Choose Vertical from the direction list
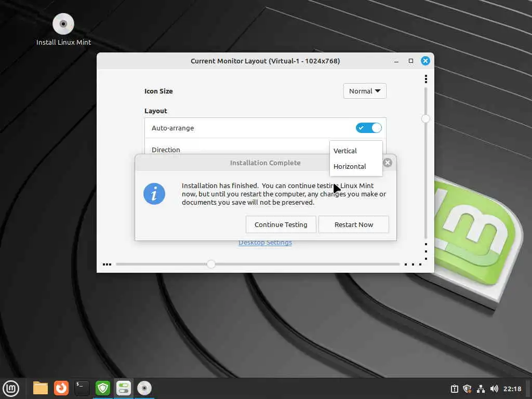 click(x=356, y=151)
